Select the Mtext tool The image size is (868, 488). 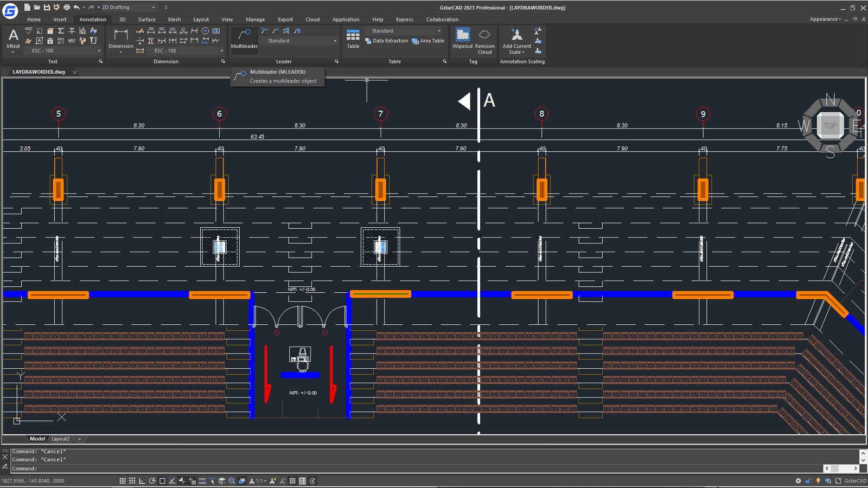click(13, 38)
